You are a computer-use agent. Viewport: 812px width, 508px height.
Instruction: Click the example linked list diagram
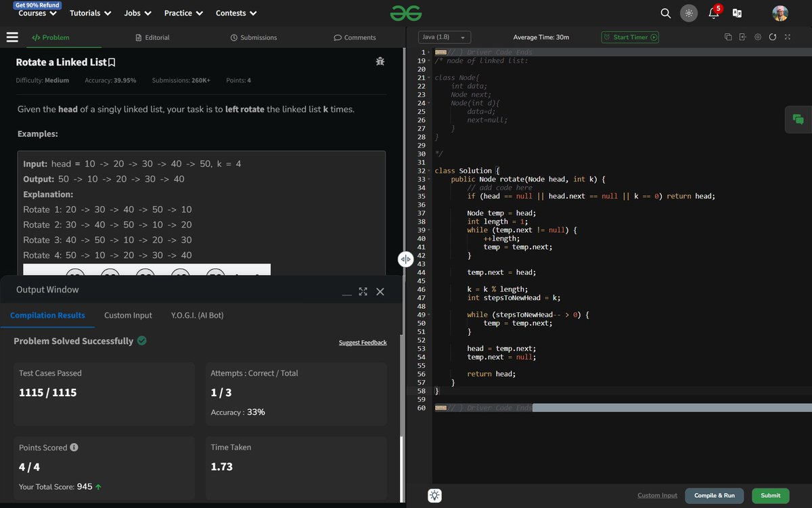click(147, 270)
